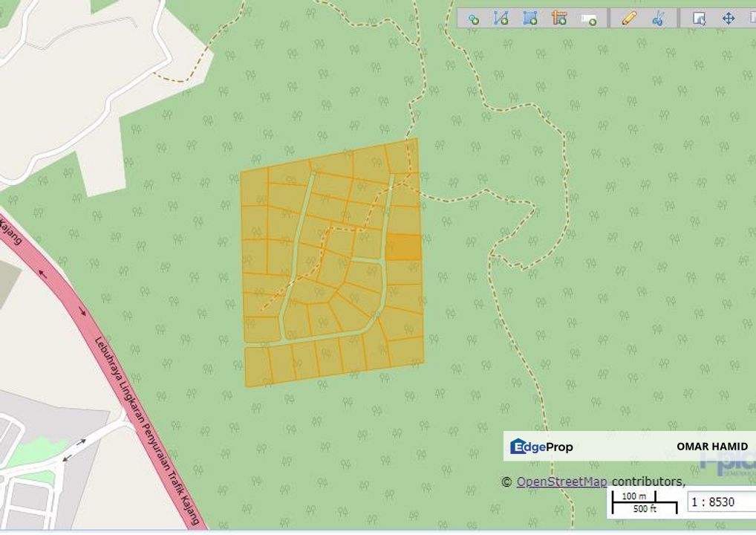756x535 pixels.
Task: Open the OpenStreetMap attribution link
Action: 561,481
